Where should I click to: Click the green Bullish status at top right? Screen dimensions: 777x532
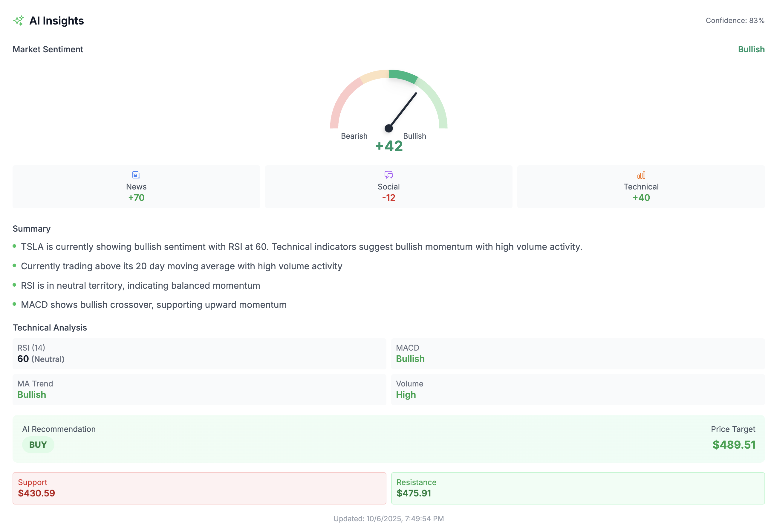point(751,50)
